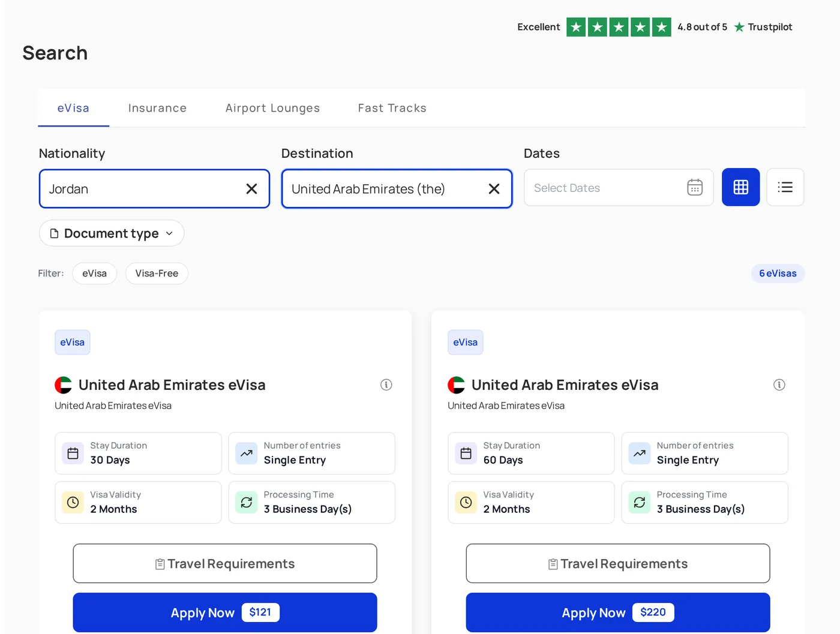This screenshot has width=840, height=634.
Task: Open the Trustpilot rating link
Action: 763,27
